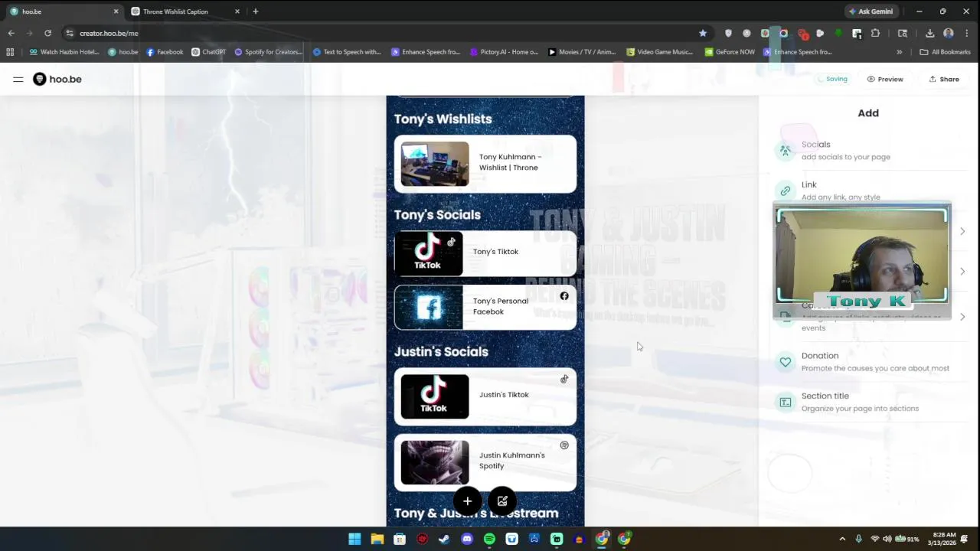Image resolution: width=980 pixels, height=551 pixels.
Task: Show hidden system tray icons
Action: [842, 539]
